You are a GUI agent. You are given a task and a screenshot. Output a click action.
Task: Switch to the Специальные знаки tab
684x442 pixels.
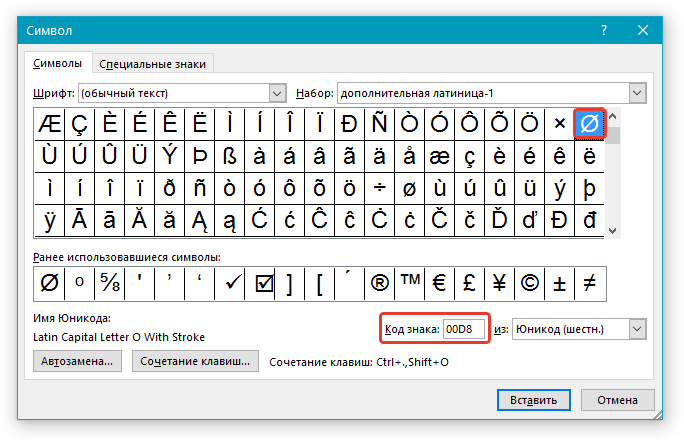coord(152,64)
